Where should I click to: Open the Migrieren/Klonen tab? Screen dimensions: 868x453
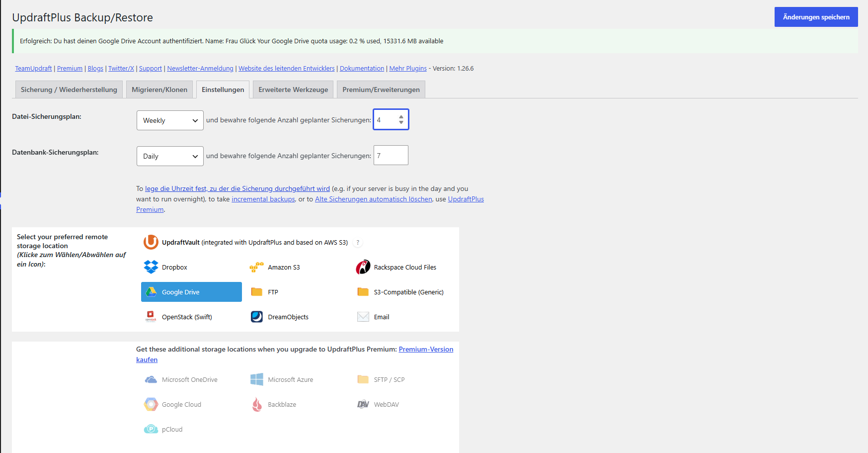coord(159,90)
